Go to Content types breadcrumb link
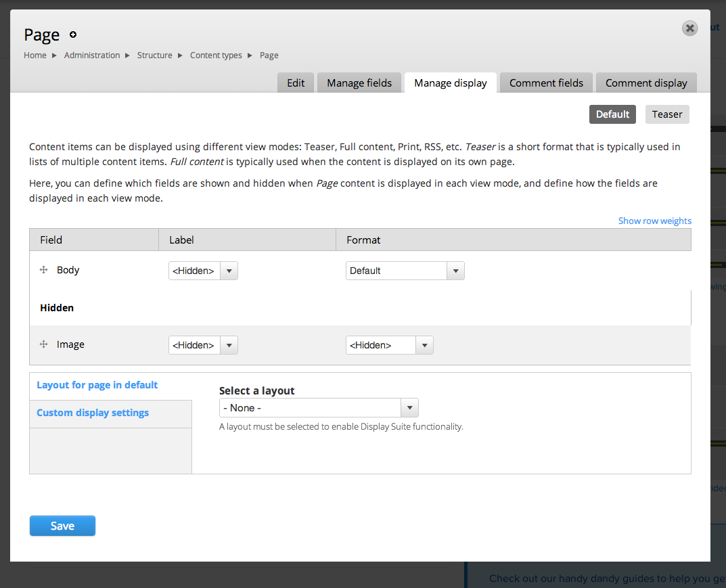The height and width of the screenshot is (588, 726). point(216,55)
